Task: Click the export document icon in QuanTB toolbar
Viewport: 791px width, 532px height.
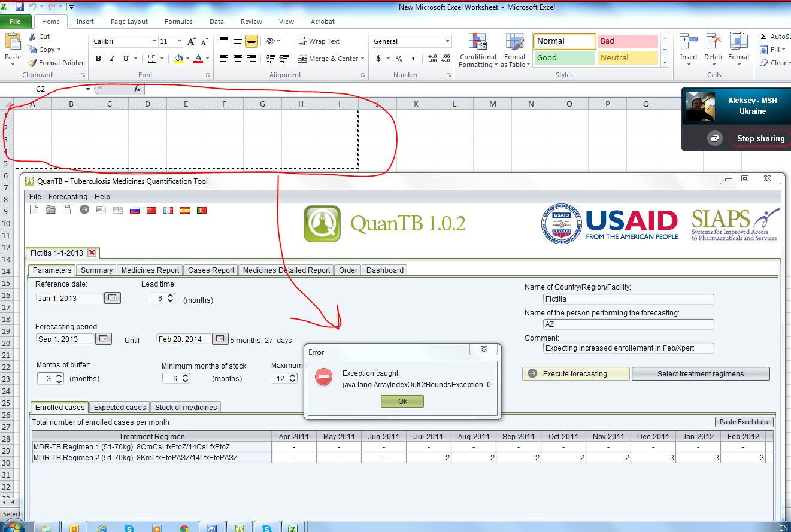Action: (x=101, y=210)
